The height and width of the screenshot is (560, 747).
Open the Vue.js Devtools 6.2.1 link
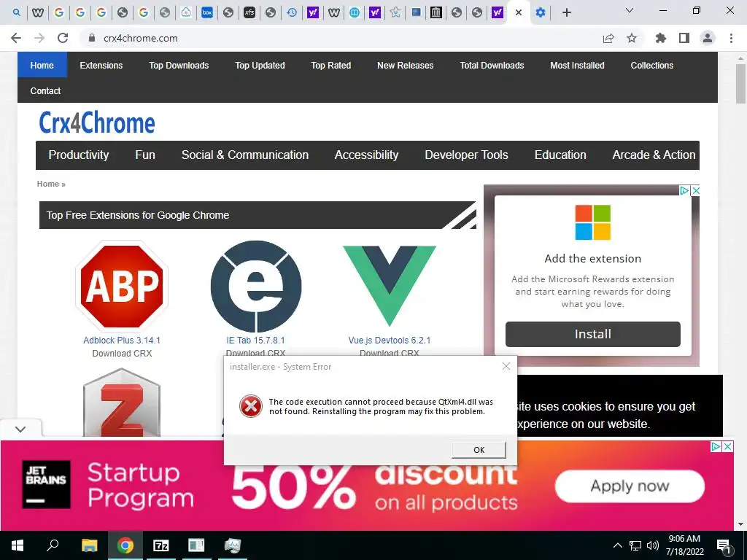point(390,340)
